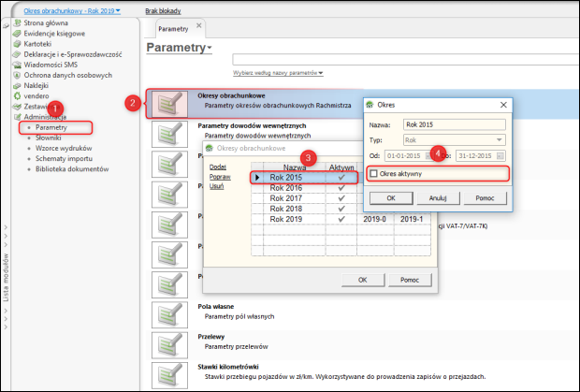Click Popraw link in Okresy obrachunkowe
The width and height of the screenshot is (580, 392).
pos(220,177)
